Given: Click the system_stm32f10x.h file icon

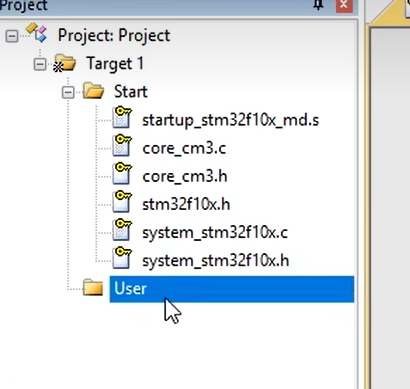Looking at the screenshot, I should point(122,258).
